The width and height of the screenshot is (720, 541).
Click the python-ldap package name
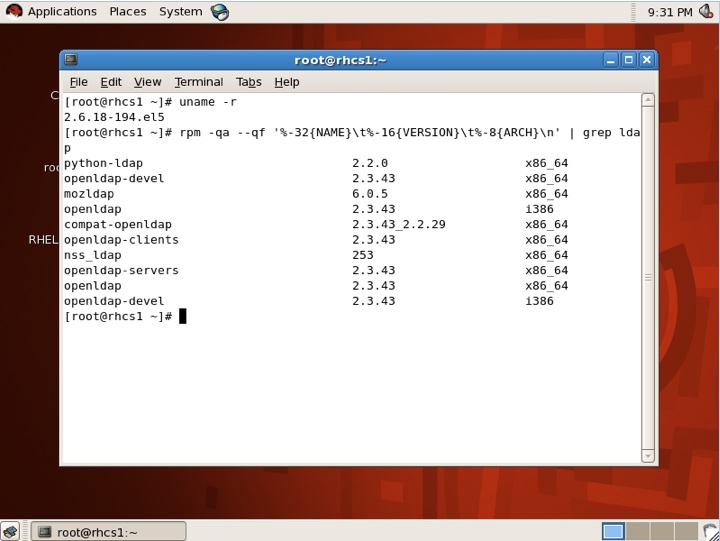click(x=103, y=163)
